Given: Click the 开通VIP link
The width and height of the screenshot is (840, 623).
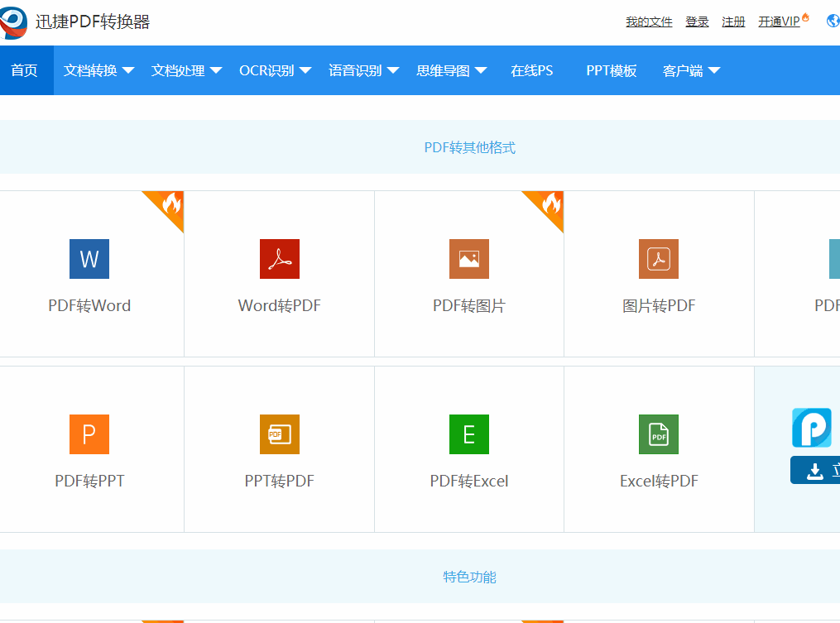Looking at the screenshot, I should (779, 22).
